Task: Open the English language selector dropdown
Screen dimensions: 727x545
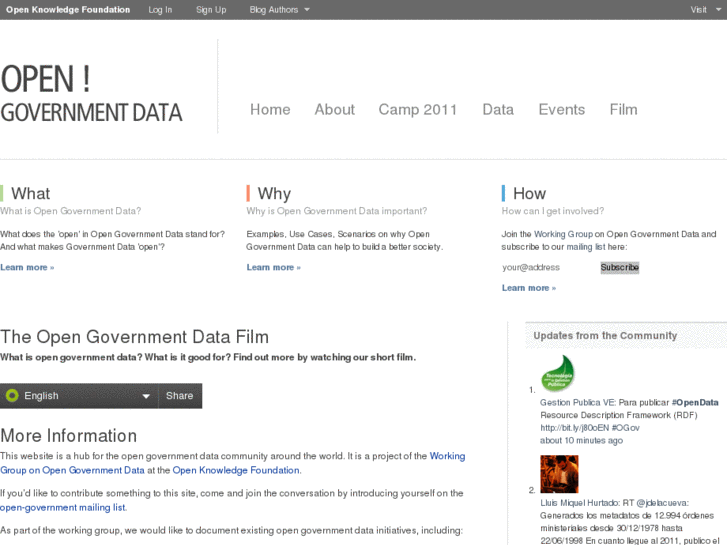Action: 80,396
